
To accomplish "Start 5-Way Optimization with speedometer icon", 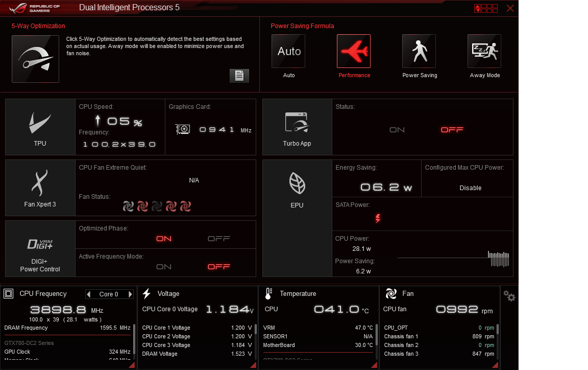I will pos(35,59).
